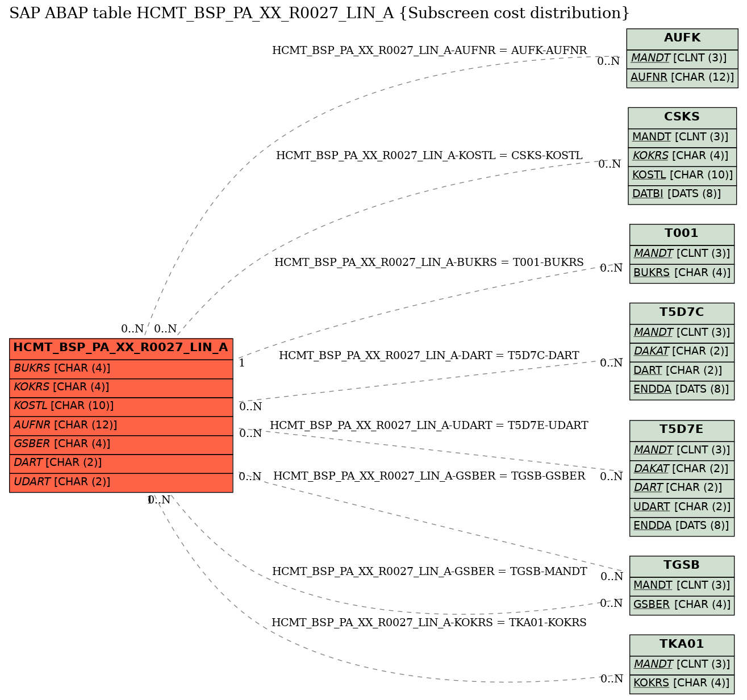Click the T001 table header

click(682, 234)
